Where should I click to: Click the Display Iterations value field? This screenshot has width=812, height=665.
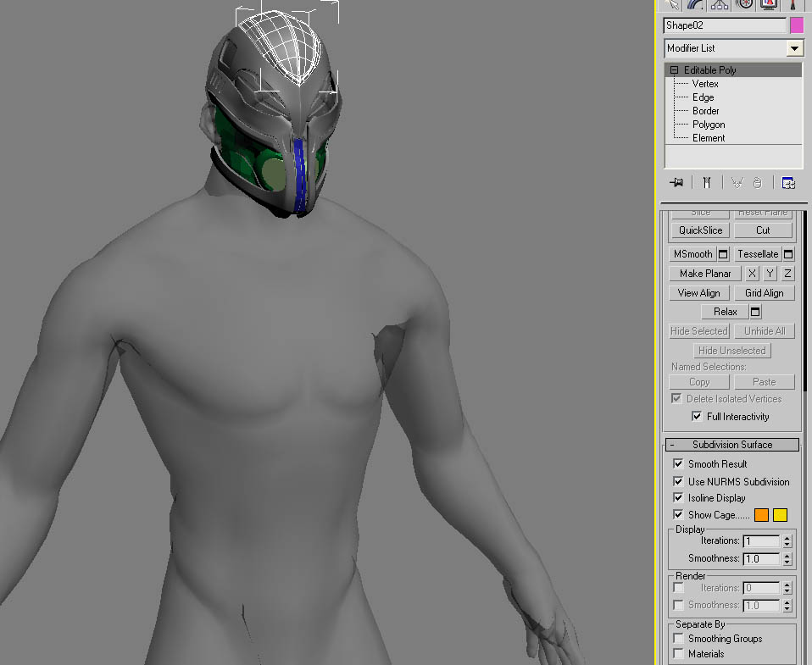[761, 541]
